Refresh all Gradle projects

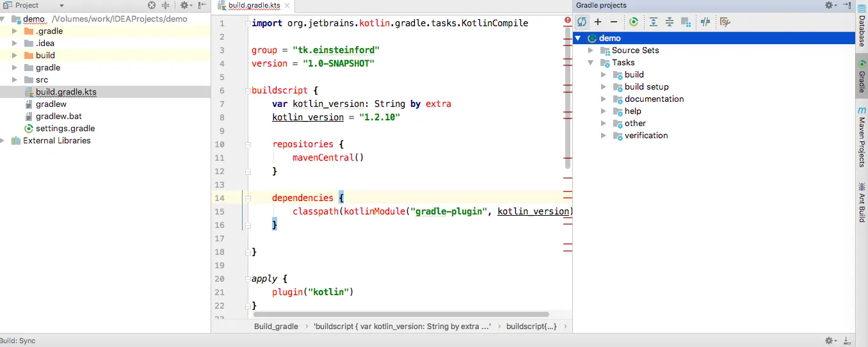(582, 22)
